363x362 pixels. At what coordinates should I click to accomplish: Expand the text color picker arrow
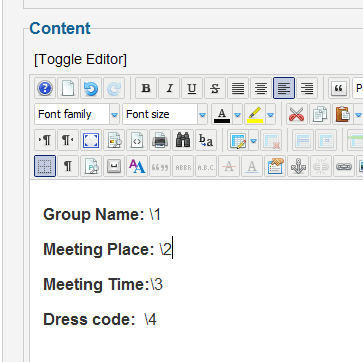(x=237, y=114)
